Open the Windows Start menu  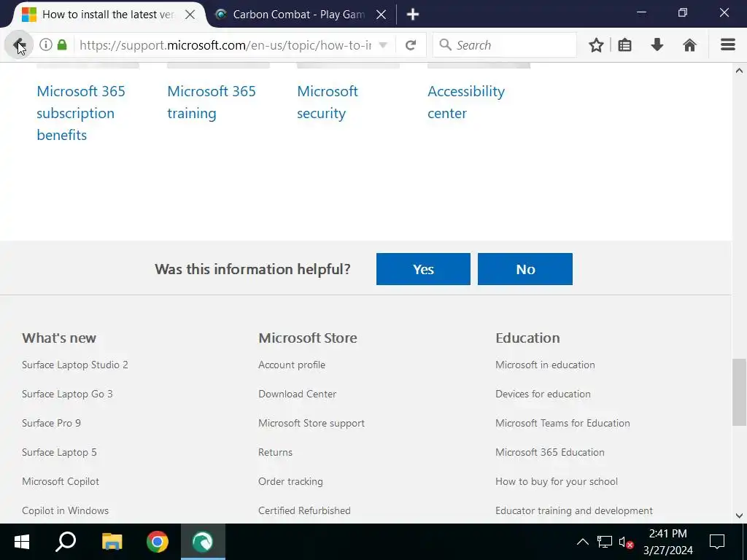click(22, 542)
